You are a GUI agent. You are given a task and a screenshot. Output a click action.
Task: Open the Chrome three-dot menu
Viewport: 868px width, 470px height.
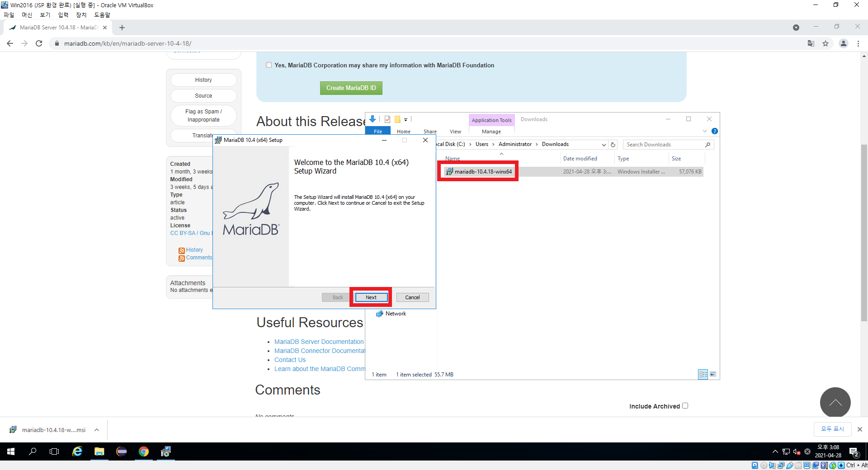(x=858, y=43)
